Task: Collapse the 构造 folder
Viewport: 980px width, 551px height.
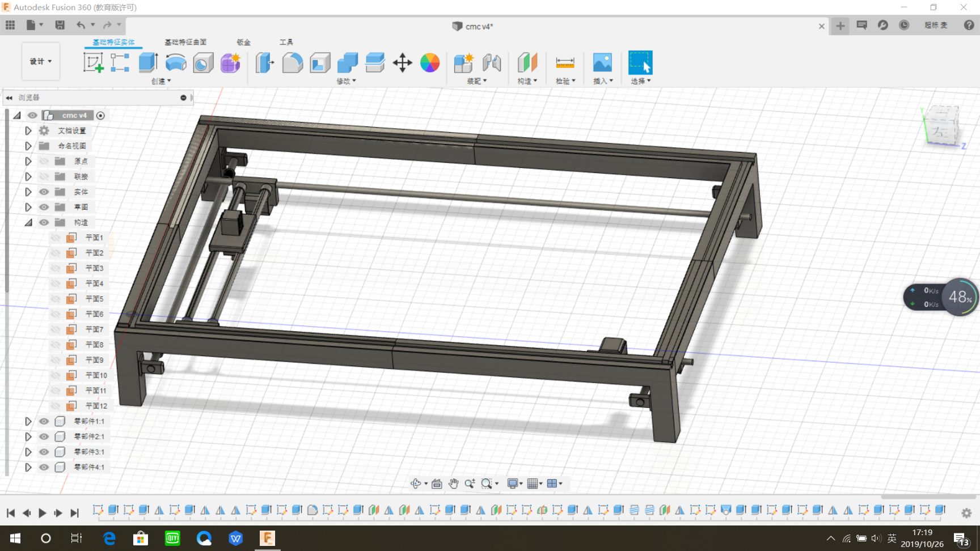Action: click(x=28, y=223)
